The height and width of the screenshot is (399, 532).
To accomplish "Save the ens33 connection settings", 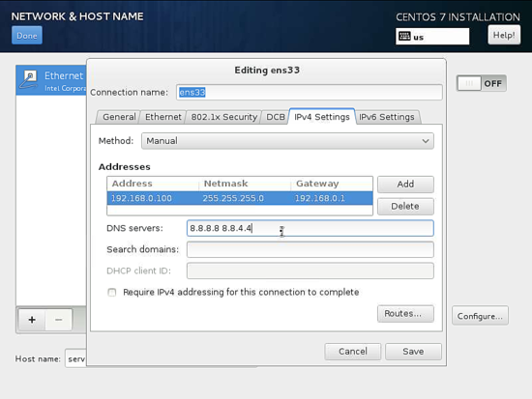I will 413,352.
